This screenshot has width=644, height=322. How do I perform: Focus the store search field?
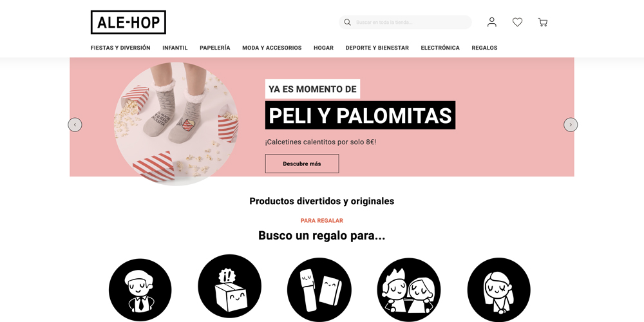tap(405, 22)
